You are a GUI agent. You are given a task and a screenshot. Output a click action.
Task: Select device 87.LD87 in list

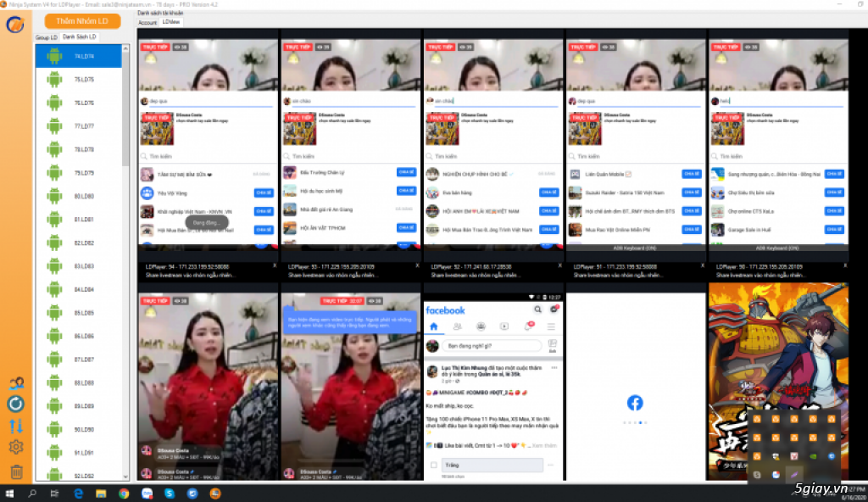[x=79, y=359]
